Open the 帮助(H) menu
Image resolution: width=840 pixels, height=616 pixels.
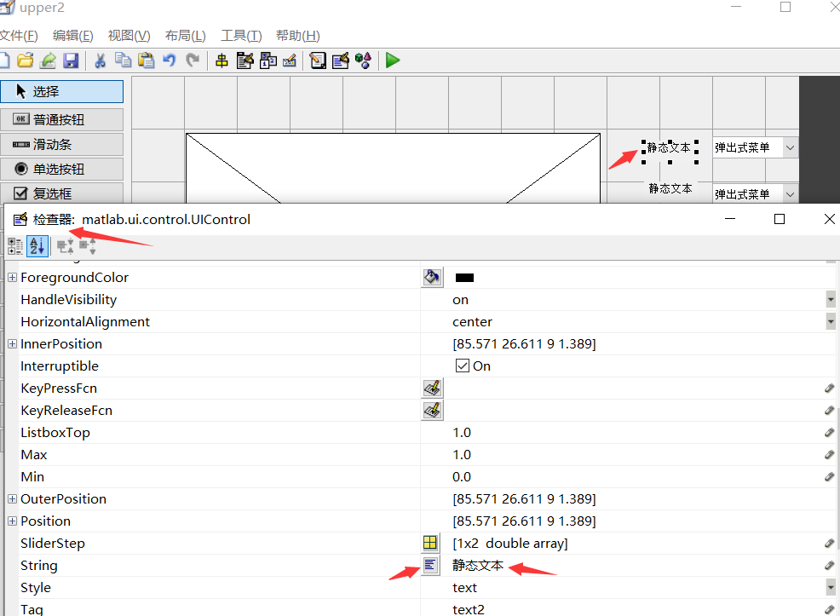(298, 36)
